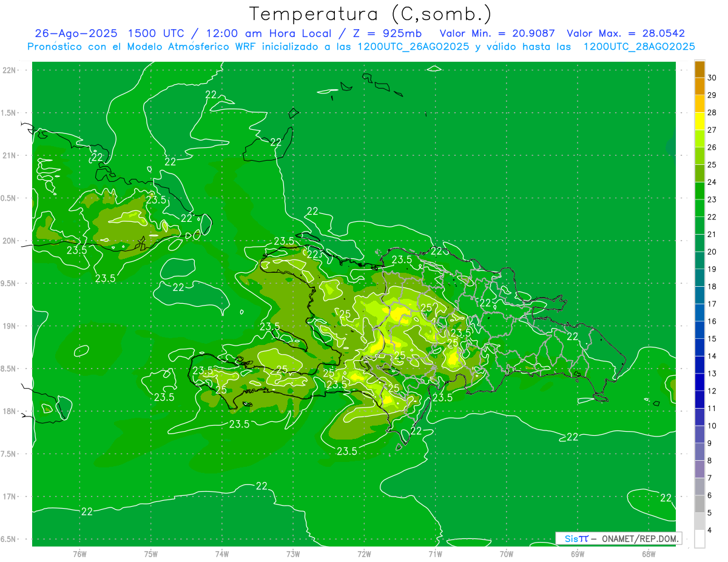Click the lime swatch between 26 and 27

pyautogui.click(x=699, y=138)
